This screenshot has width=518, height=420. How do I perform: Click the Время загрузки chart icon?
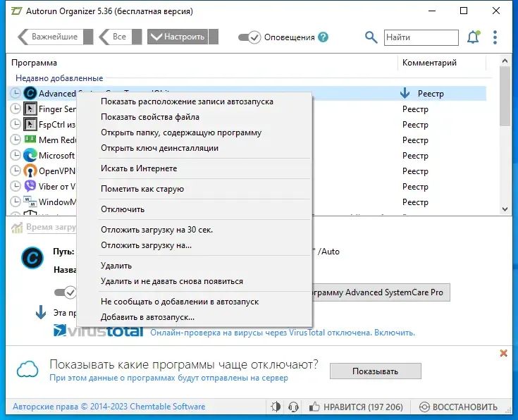pyautogui.click(x=17, y=228)
